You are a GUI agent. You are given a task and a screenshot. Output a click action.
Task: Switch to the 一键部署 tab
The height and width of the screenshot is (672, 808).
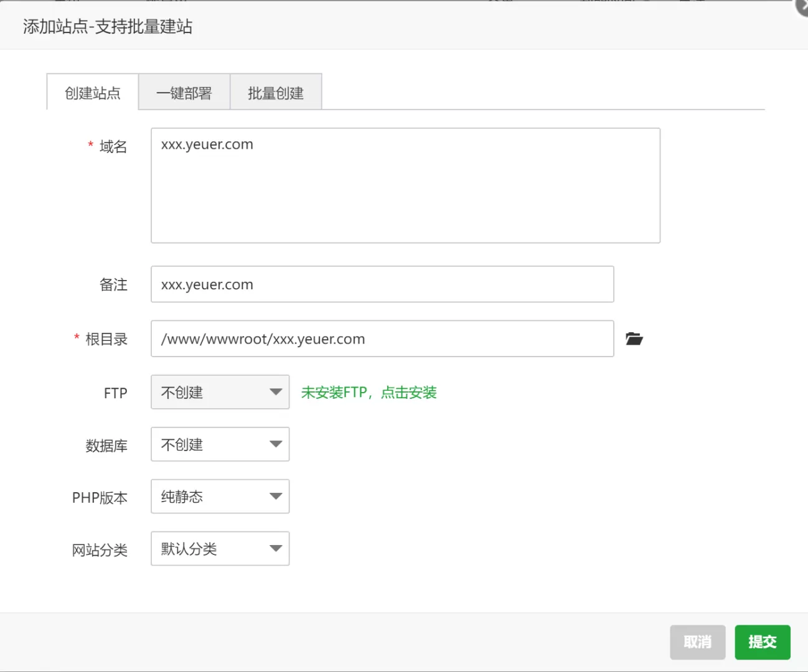pyautogui.click(x=184, y=92)
